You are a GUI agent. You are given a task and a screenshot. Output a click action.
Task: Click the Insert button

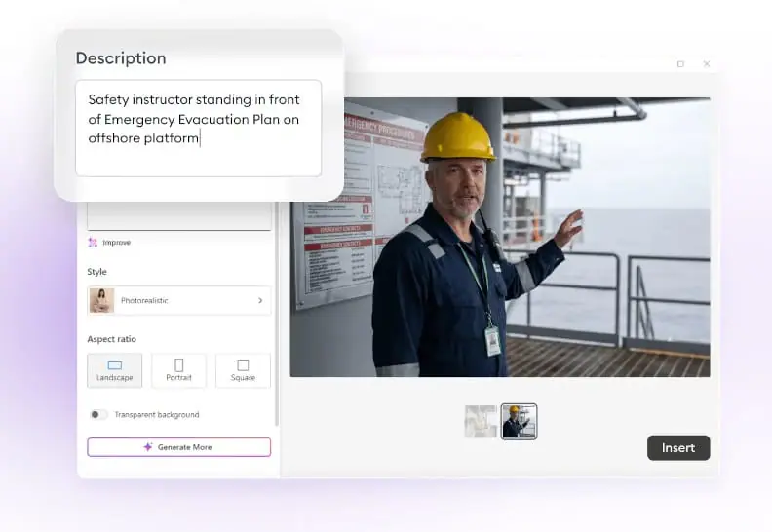[x=678, y=448]
